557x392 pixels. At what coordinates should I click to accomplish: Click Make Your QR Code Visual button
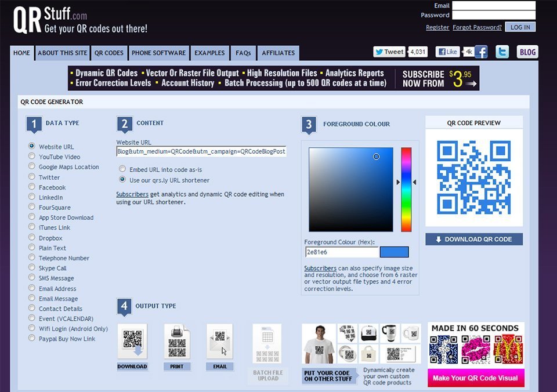pyautogui.click(x=476, y=378)
